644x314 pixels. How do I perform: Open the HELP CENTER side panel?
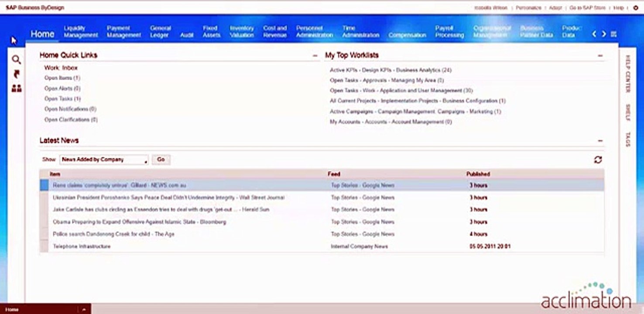[628, 74]
